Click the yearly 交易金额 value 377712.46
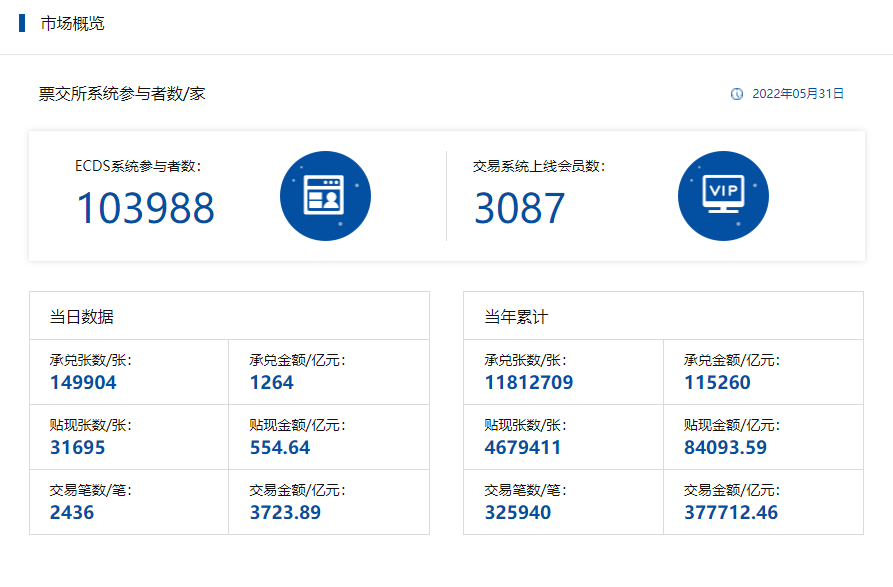Screen dimensions: 893x587 point(730,512)
